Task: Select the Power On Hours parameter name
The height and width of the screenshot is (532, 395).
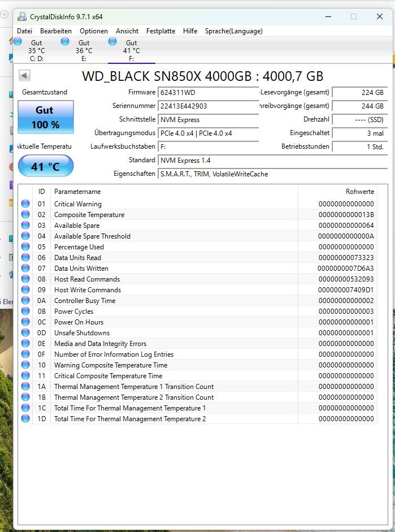Action: tap(79, 322)
